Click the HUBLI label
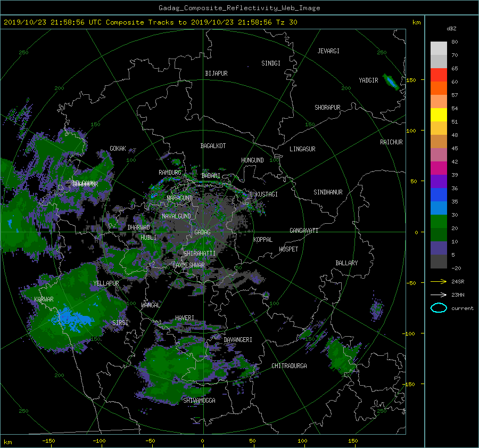 (148, 238)
